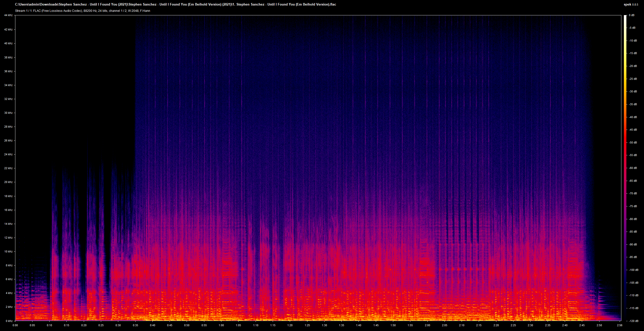Click the -30 dB level scale label
The height and width of the screenshot is (331, 644).
tap(633, 91)
